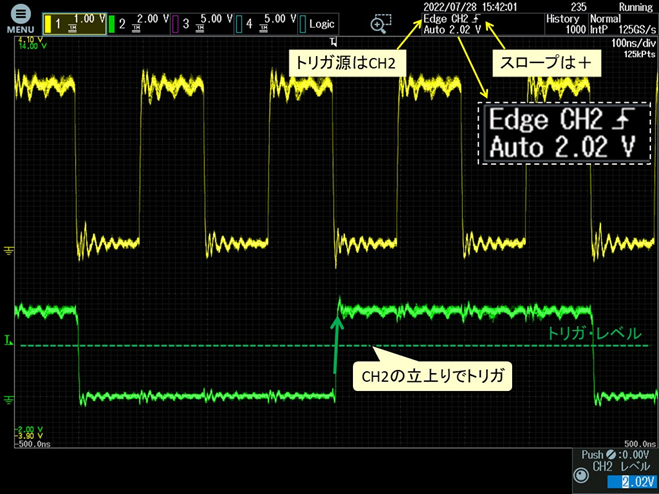Select channel 1 at 1.00 V
Screen dimensions: 659x494
click(x=75, y=24)
